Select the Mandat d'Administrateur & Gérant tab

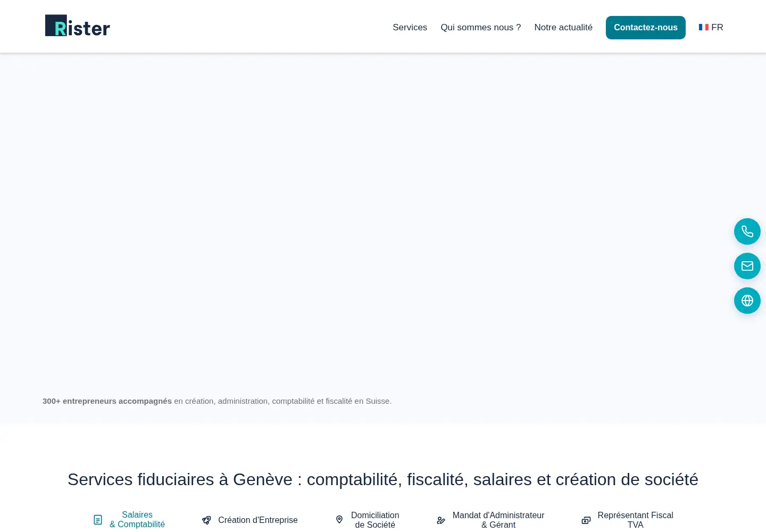490,520
